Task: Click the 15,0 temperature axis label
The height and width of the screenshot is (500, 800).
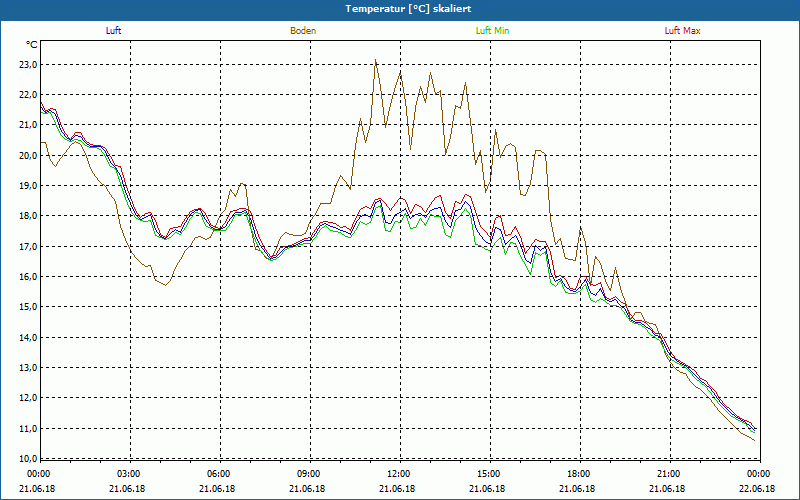Action: coord(26,307)
